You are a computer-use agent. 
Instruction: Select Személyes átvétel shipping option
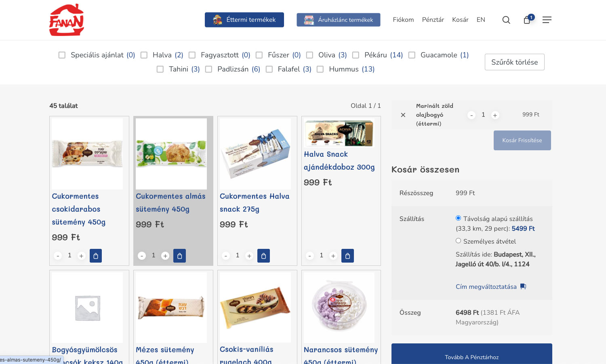[458, 241]
